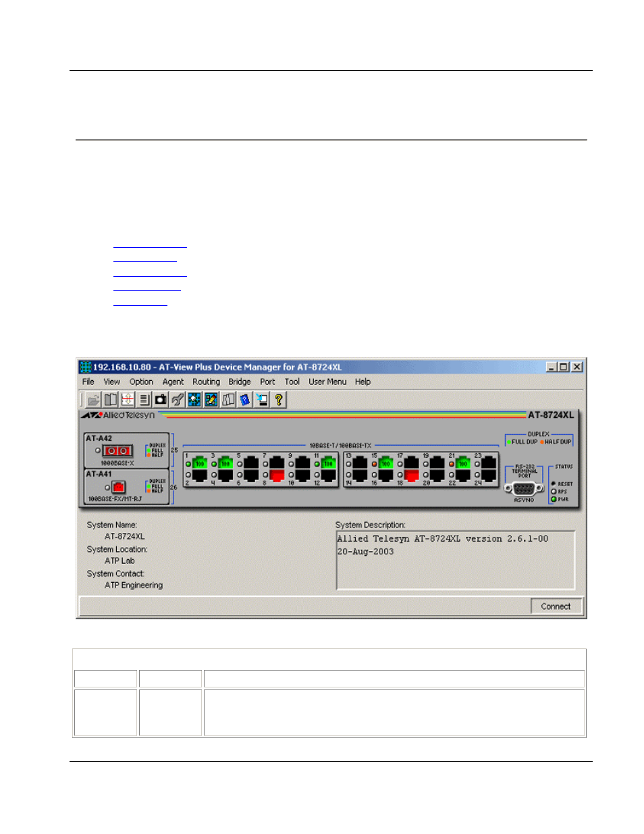Click the blue chip icon beside the wrench
The height and width of the screenshot is (834, 644).
[x=194, y=400]
